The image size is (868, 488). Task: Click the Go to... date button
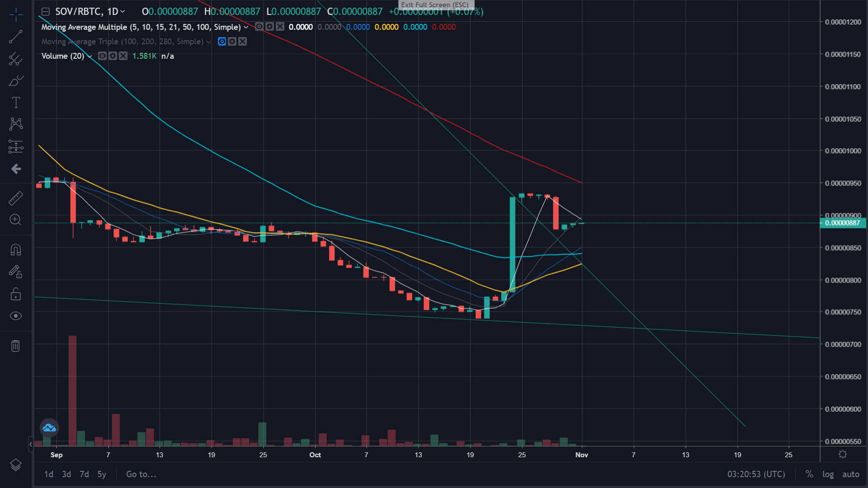141,474
